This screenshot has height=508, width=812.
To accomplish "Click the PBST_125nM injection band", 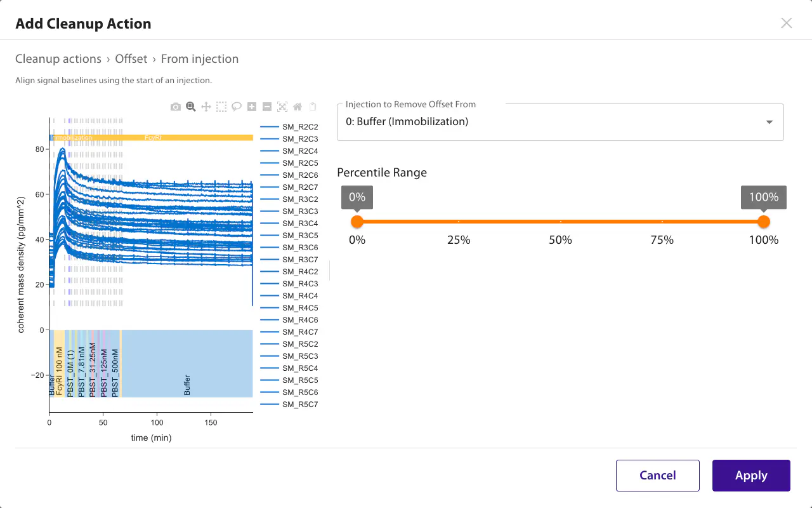I will 104,364.
